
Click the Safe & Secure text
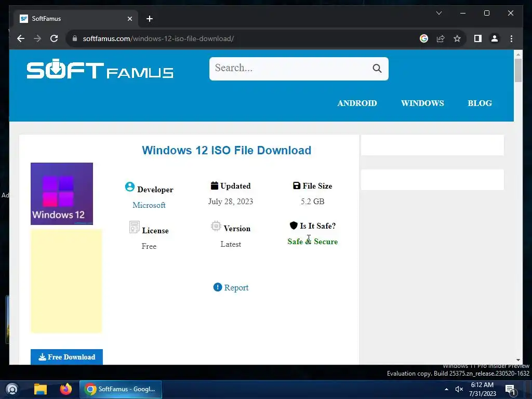[x=312, y=242]
